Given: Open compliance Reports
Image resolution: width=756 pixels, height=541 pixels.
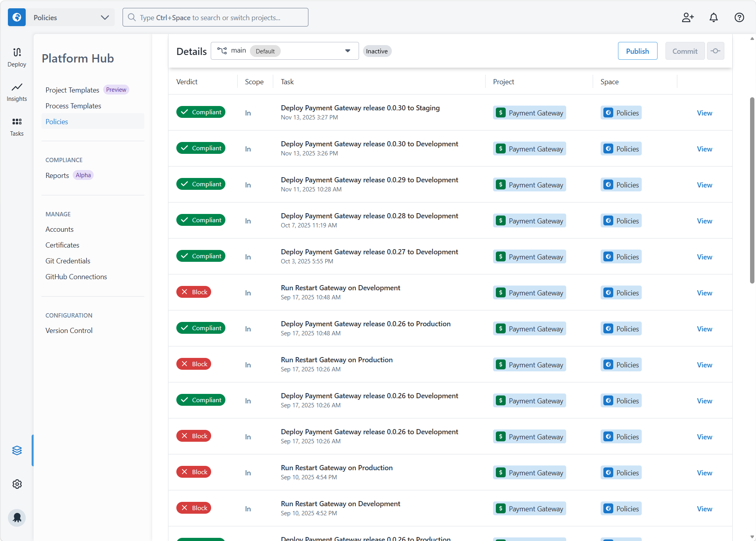Looking at the screenshot, I should click(57, 175).
